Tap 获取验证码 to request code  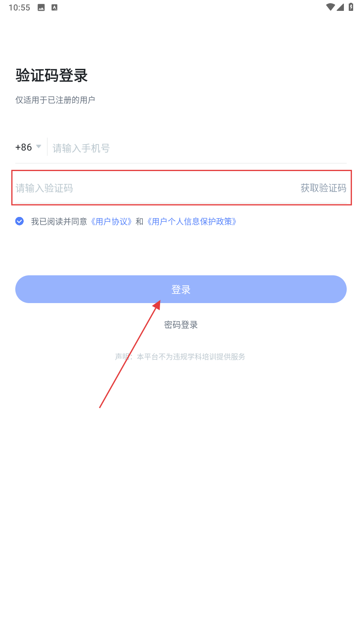323,188
